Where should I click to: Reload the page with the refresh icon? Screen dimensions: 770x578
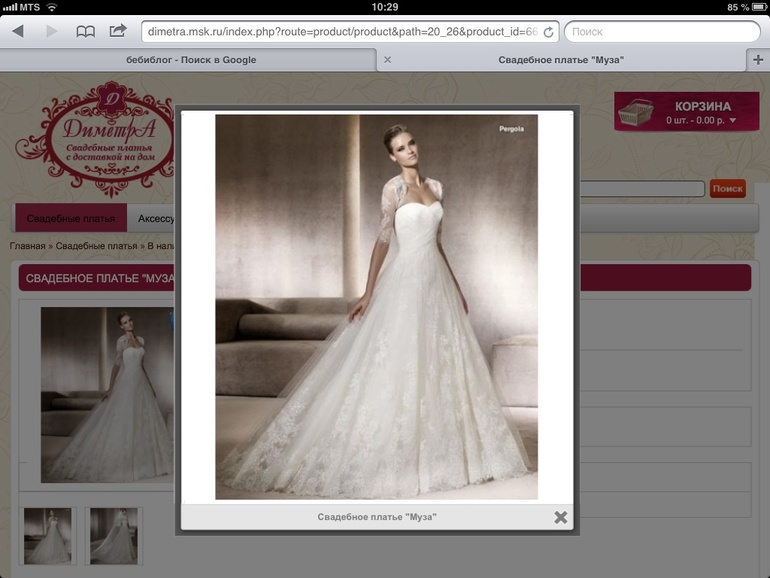pyautogui.click(x=549, y=32)
